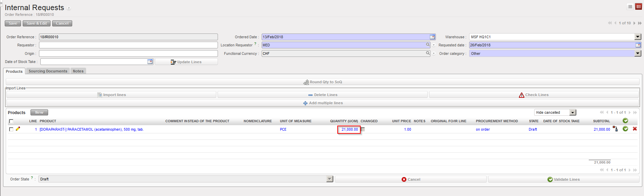
Task: Click the pencil edit icon on line 1
Action: (18, 129)
